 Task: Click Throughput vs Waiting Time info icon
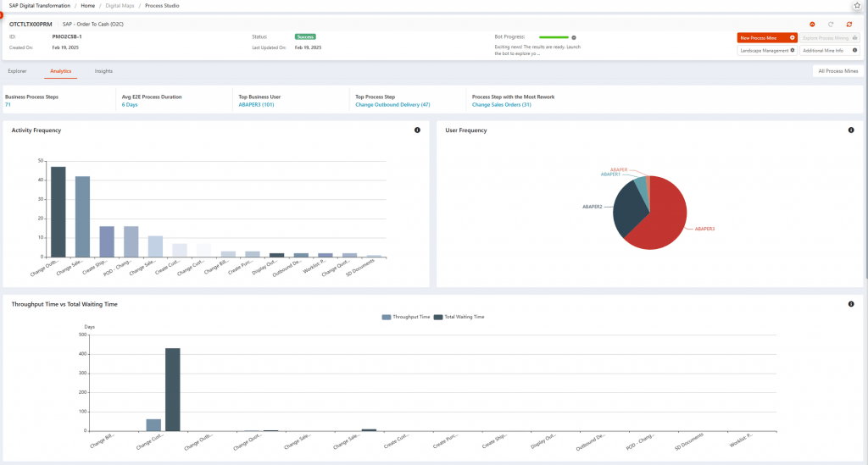[851, 304]
